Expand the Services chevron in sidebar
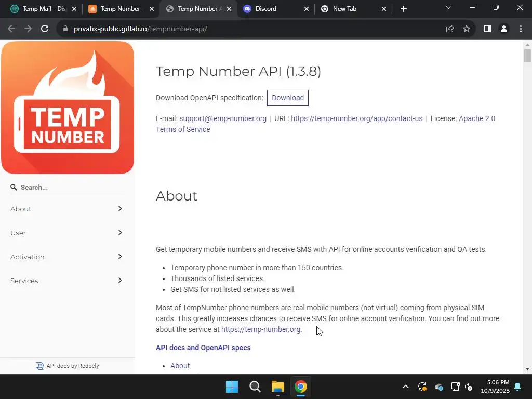532x399 pixels. [x=120, y=280]
